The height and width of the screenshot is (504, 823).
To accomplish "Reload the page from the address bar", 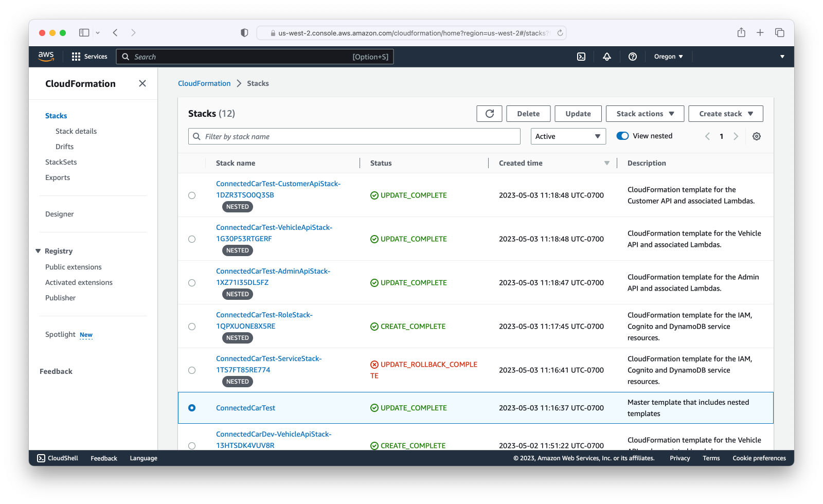I will [x=560, y=33].
